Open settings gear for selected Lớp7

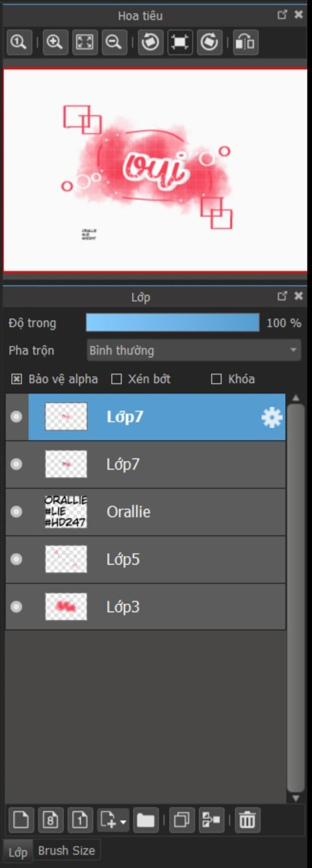coord(271,417)
